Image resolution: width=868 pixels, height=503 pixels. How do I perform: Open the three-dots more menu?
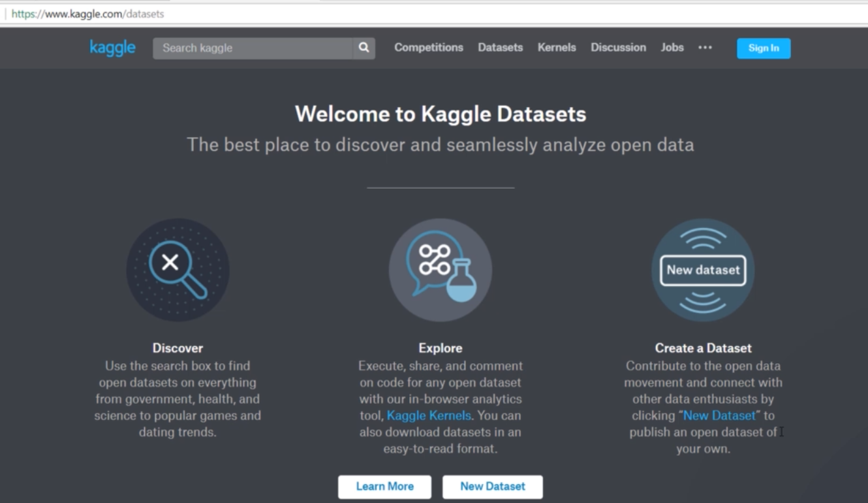705,48
